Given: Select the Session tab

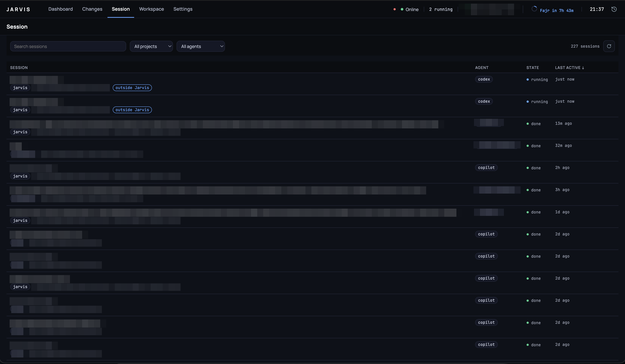Looking at the screenshot, I should [121, 9].
